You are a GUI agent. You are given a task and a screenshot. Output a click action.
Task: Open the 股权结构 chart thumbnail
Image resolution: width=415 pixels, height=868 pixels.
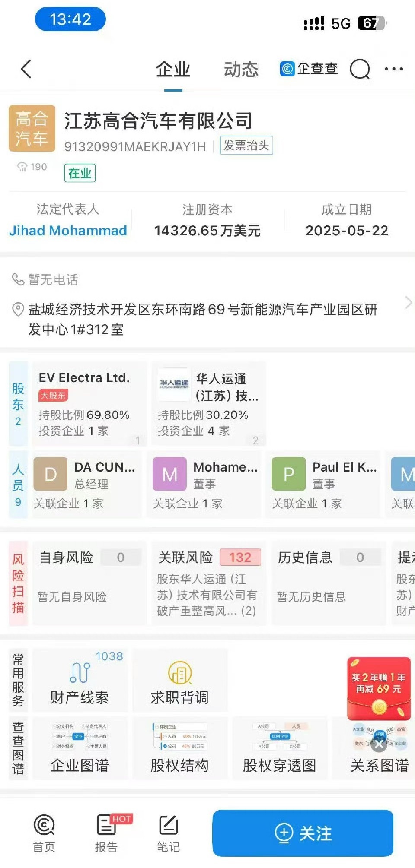pyautogui.click(x=180, y=748)
